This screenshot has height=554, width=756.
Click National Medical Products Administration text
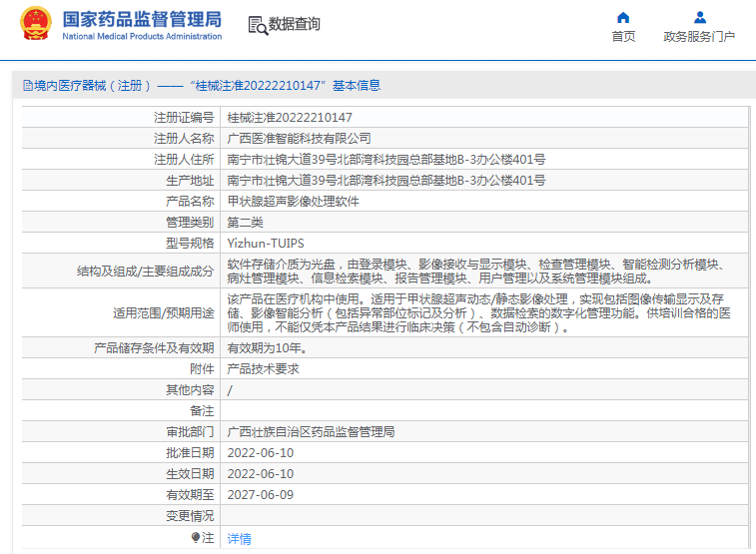point(142,36)
